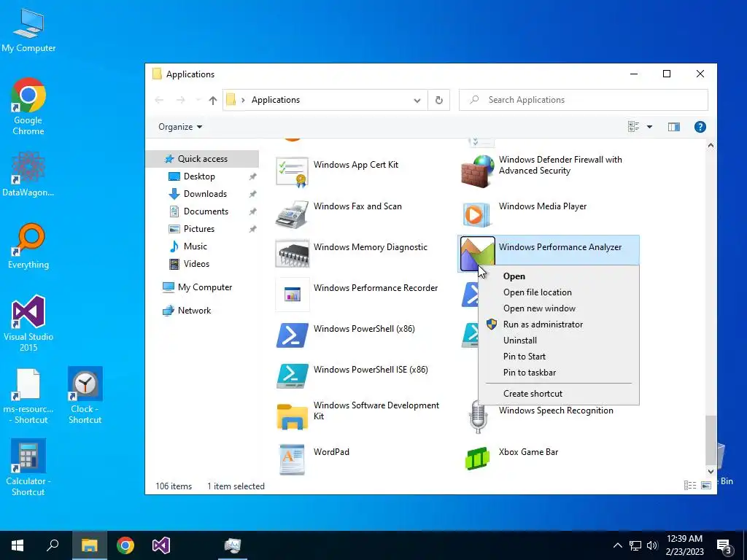
Task: Go to Documents in navigation pane
Action: pos(206,211)
